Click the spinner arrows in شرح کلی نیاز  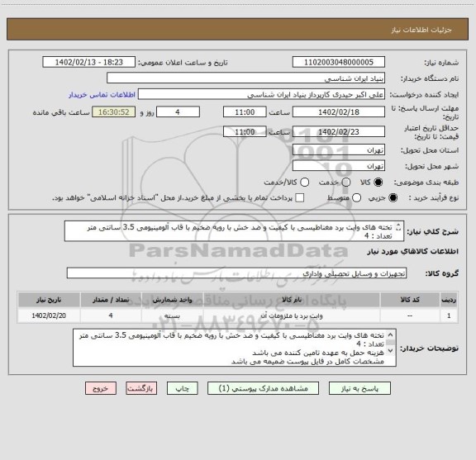398,227
